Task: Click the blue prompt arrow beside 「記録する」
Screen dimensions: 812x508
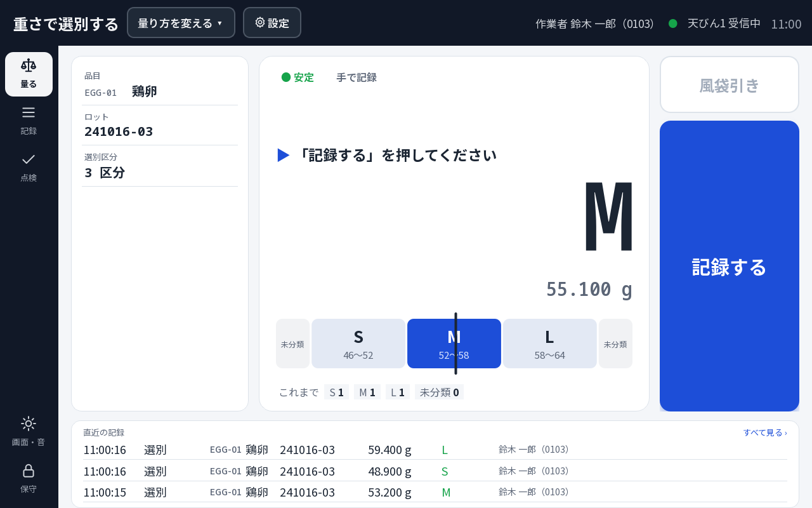Action: pyautogui.click(x=284, y=155)
